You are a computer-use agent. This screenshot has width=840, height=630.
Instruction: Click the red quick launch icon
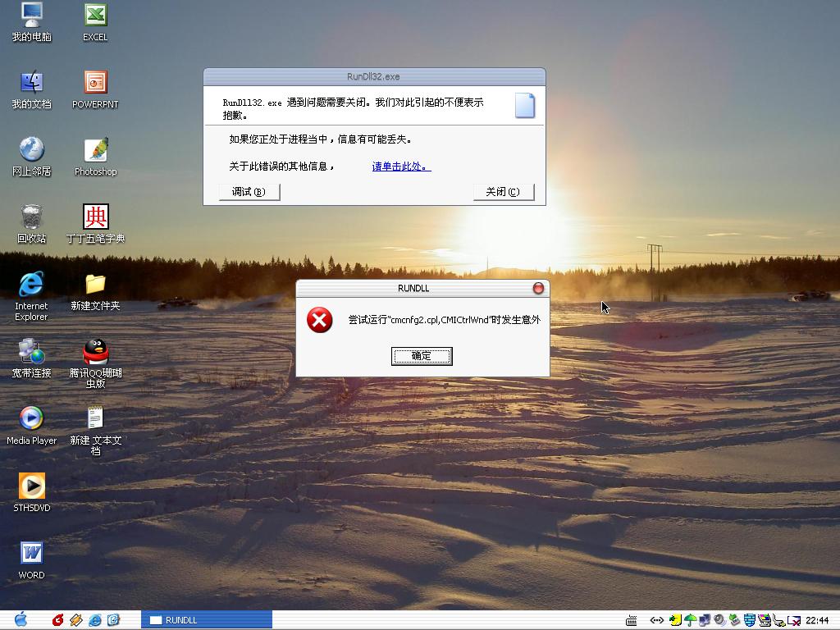[x=58, y=620]
